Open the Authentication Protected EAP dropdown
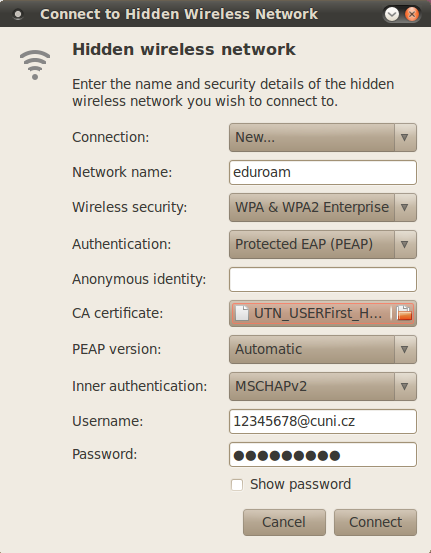431x553 pixels. 323,244
